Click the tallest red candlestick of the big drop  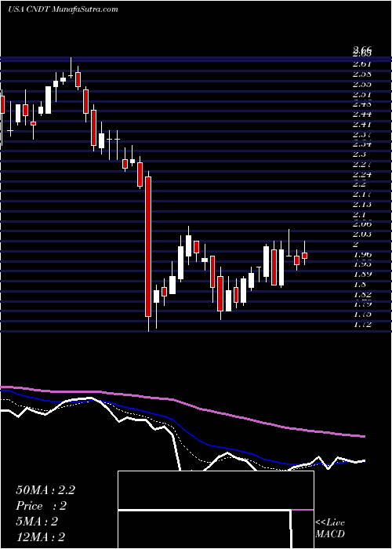coord(148,247)
